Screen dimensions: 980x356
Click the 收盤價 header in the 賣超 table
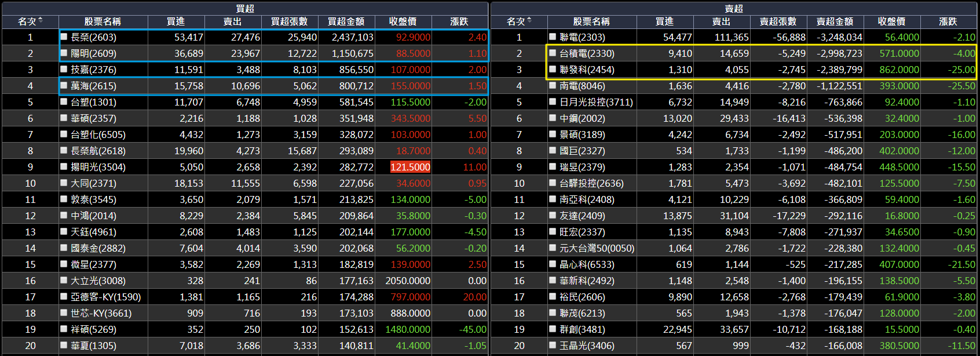[892, 21]
